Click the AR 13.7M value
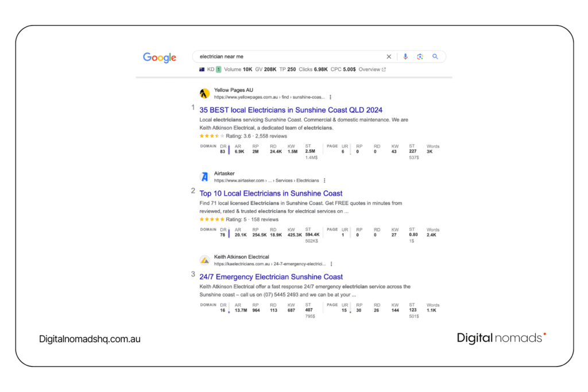 pyautogui.click(x=241, y=311)
